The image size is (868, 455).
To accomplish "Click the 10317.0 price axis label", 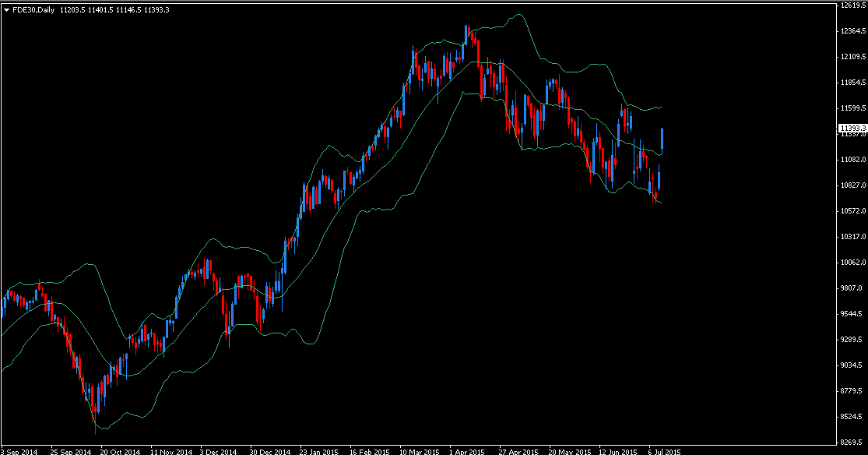I will [x=852, y=237].
